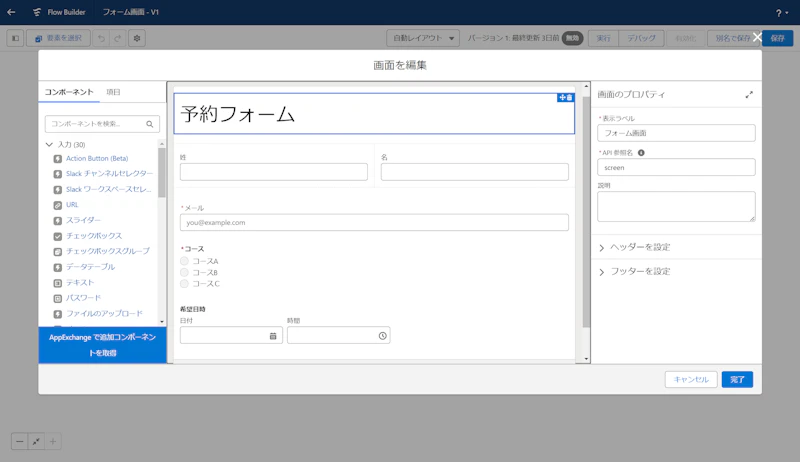
Task: Click the search magnifier icon in component search
Action: 149,124
